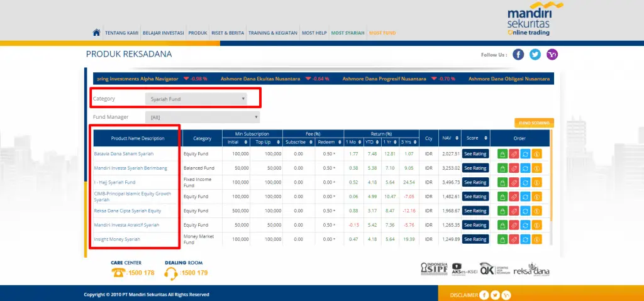Click red sell tag for CIMB-Principal Islamic Equity Growth

pos(514,197)
